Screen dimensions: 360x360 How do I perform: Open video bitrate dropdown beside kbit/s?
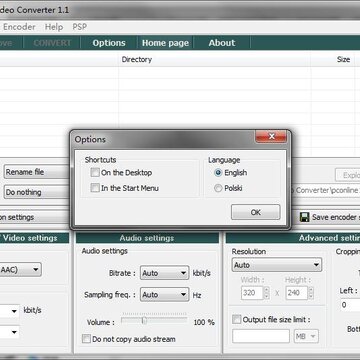coord(10,311)
